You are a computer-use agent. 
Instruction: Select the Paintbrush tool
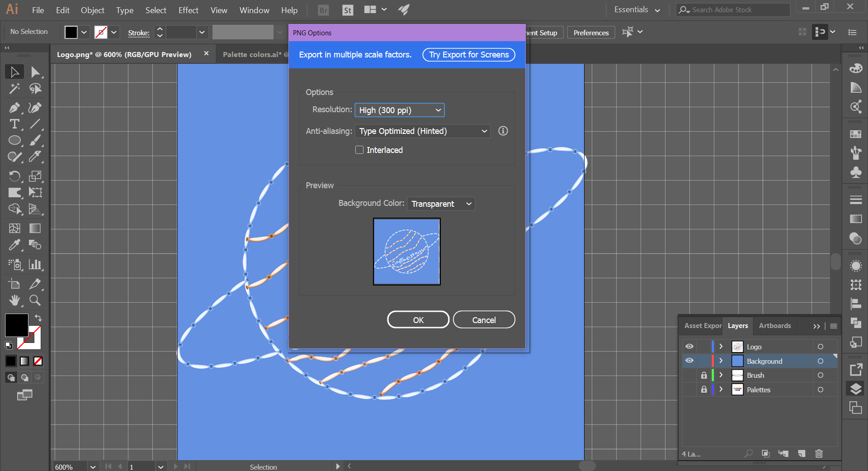pos(35,140)
